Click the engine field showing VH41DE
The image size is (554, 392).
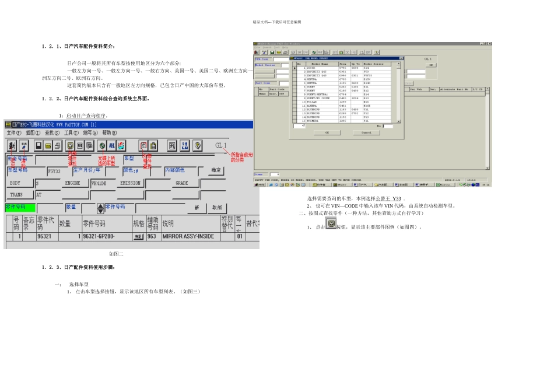click(103, 183)
